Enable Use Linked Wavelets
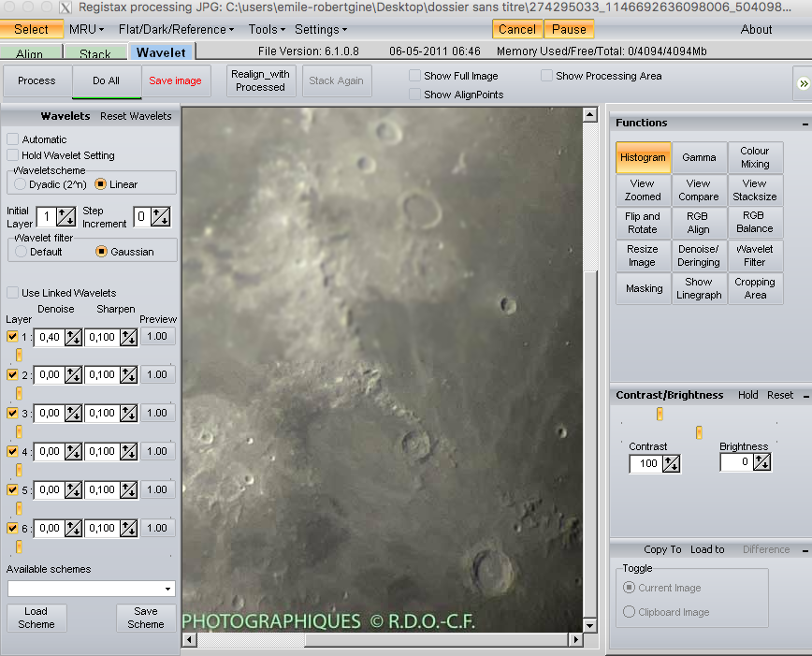Viewport: 812px width, 656px height. [12, 293]
